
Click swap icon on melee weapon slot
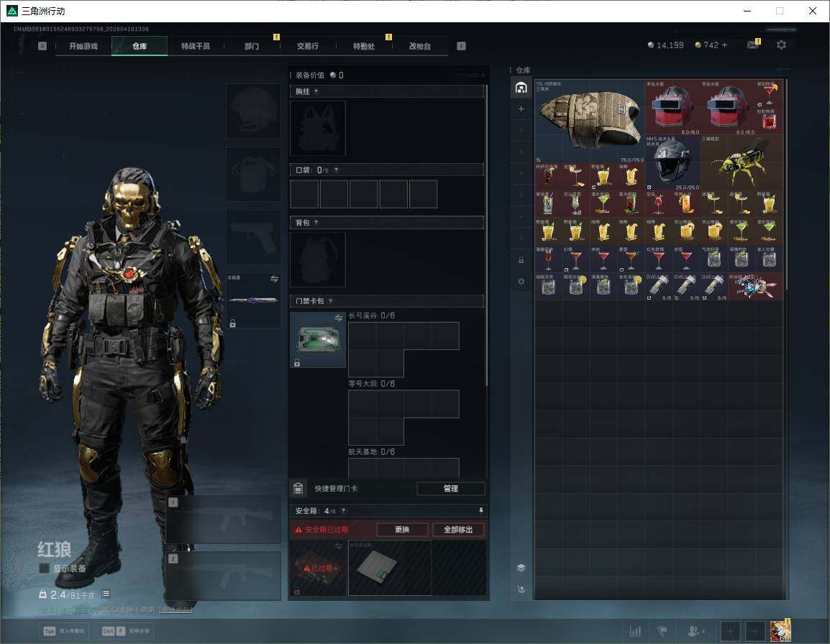click(274, 279)
